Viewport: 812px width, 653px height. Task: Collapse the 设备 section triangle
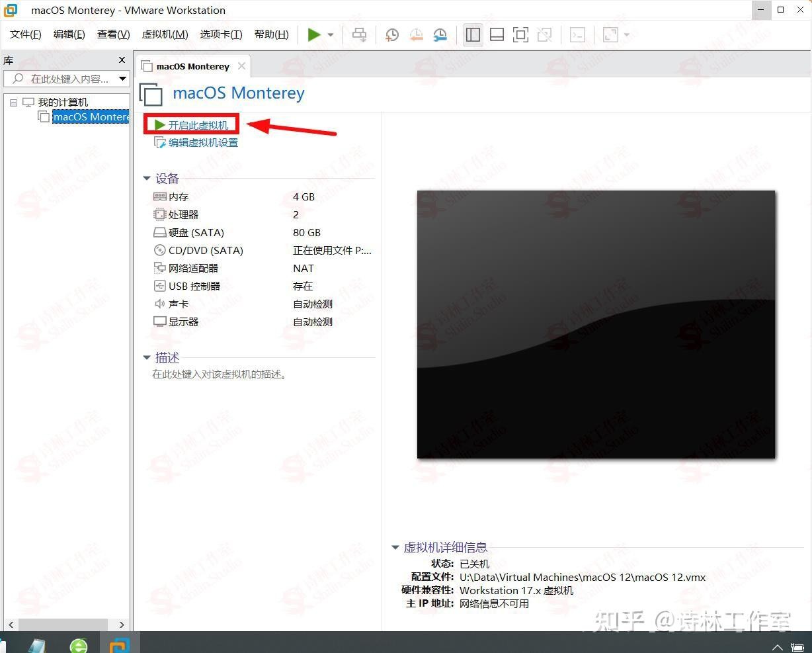[147, 178]
